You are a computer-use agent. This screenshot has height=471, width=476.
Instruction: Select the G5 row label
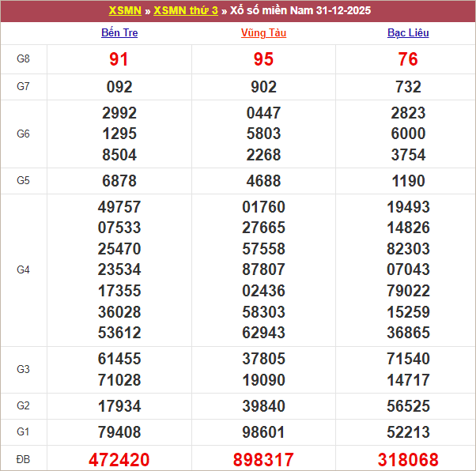click(23, 180)
